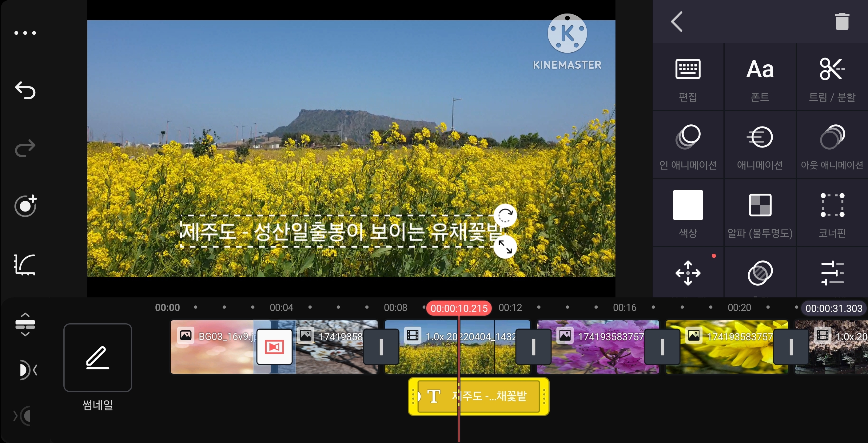The image size is (868, 443).
Task: Open the three-dot more options menu
Action: (x=25, y=33)
